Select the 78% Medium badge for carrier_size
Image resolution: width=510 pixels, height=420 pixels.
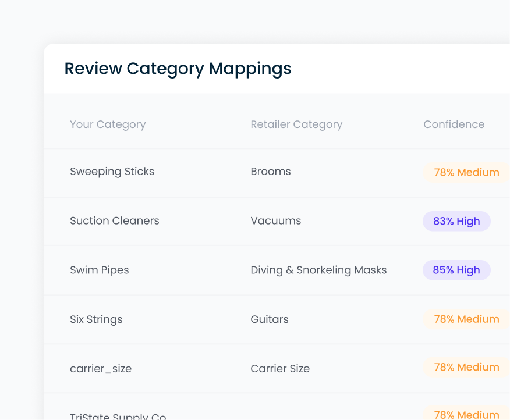[x=465, y=367]
